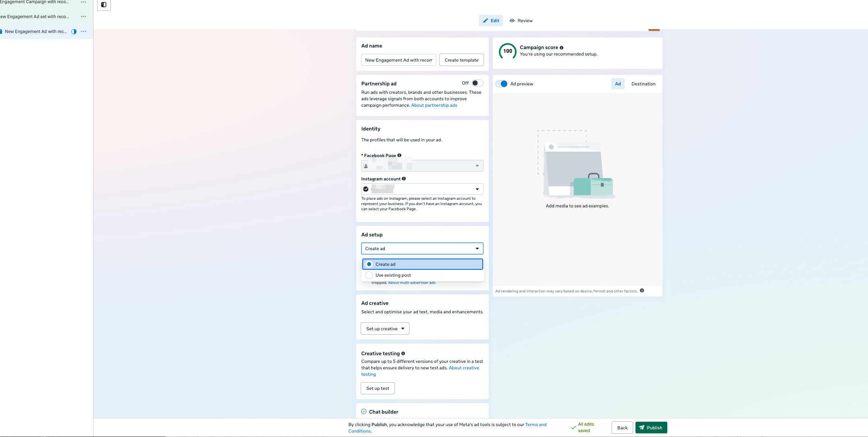Open the ad's three-dot options menu

(83, 31)
